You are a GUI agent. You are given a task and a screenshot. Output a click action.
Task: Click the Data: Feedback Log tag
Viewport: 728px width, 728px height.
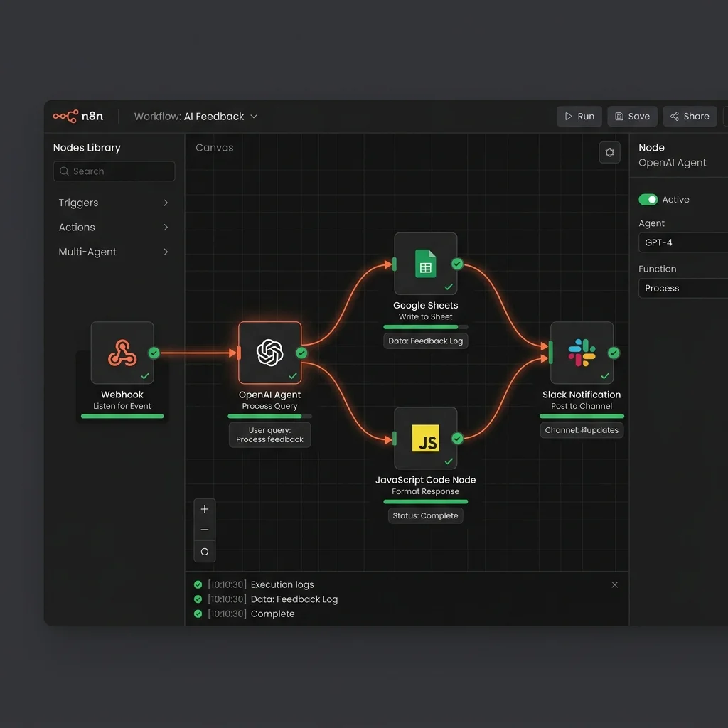[426, 341]
